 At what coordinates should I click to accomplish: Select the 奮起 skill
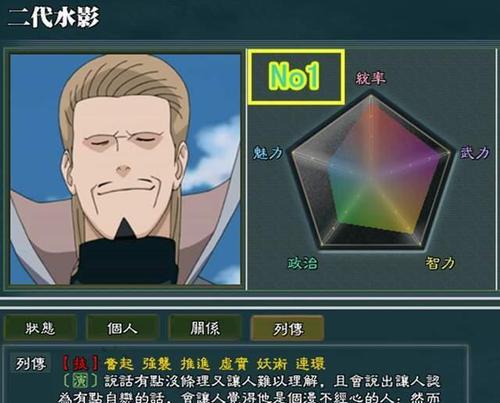pos(119,364)
